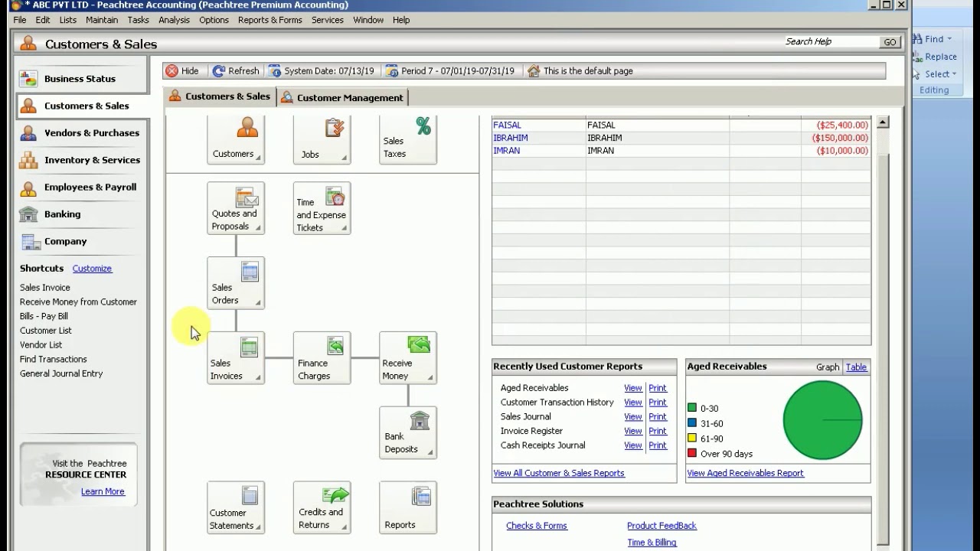Open View Aged Receivables Report link
980x551 pixels.
pos(745,473)
